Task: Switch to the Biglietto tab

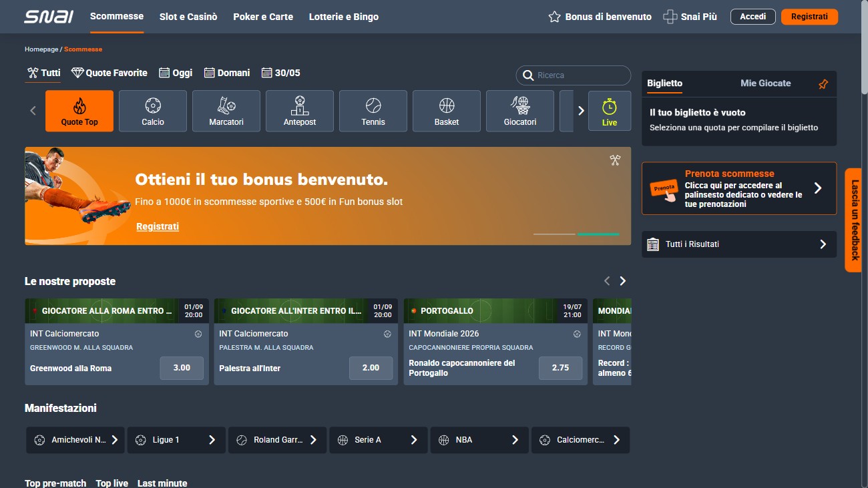Action: [664, 83]
